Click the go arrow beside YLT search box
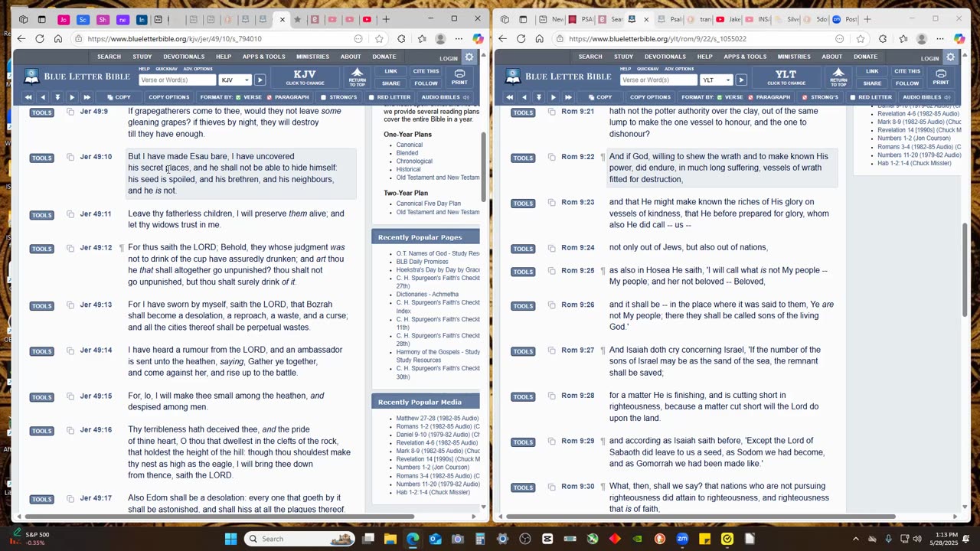This screenshot has height=551, width=980. [x=741, y=80]
